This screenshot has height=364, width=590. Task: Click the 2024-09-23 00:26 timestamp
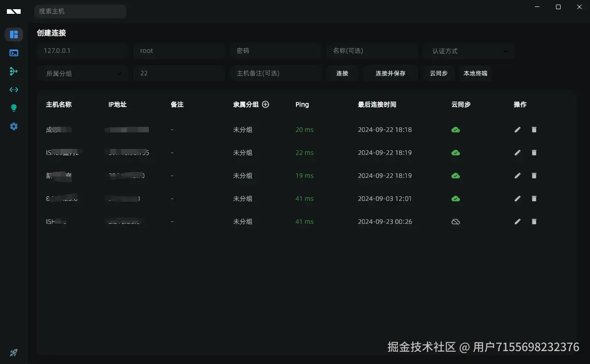pyautogui.click(x=385, y=222)
